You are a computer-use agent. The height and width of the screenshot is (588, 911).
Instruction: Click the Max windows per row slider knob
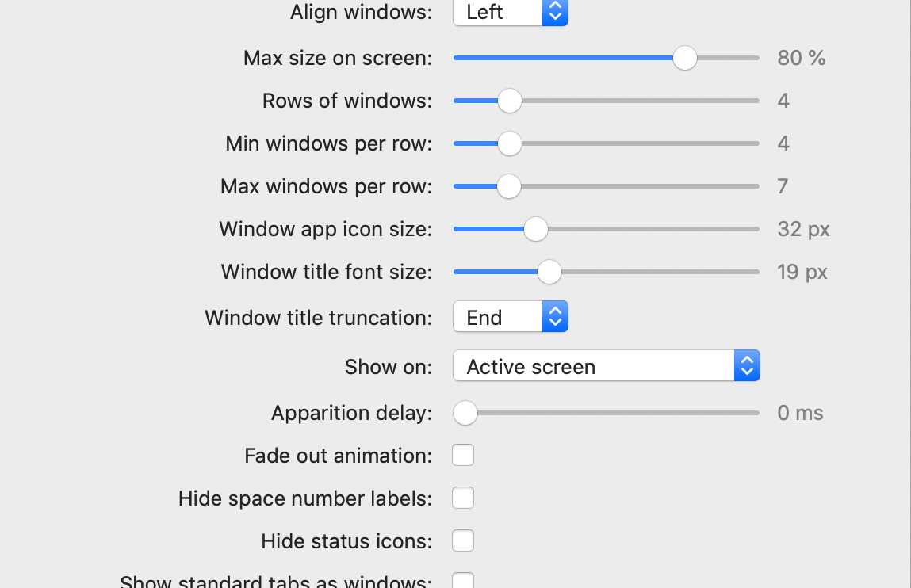[x=509, y=186]
